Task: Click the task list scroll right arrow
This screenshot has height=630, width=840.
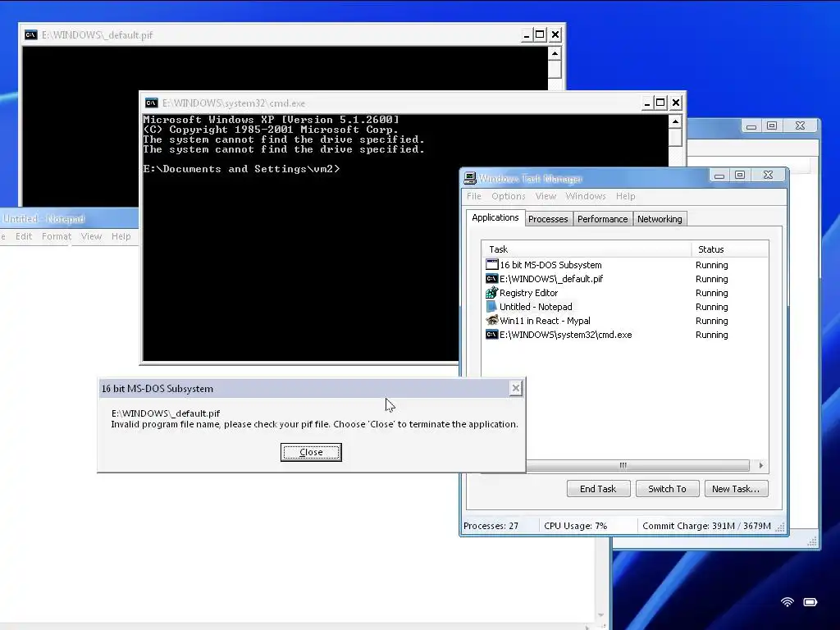Action: click(x=760, y=465)
